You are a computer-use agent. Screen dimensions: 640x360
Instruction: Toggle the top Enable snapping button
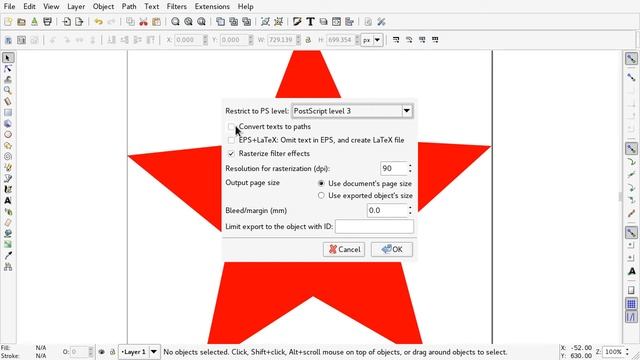pos(631,58)
